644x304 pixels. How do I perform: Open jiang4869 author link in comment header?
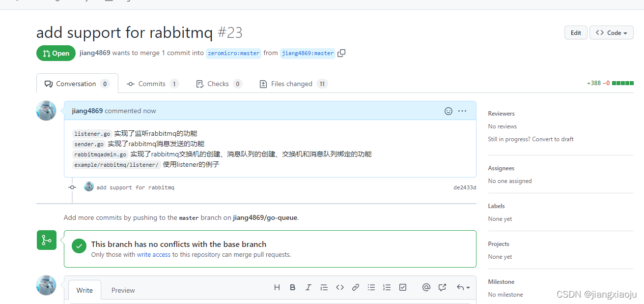pos(87,111)
